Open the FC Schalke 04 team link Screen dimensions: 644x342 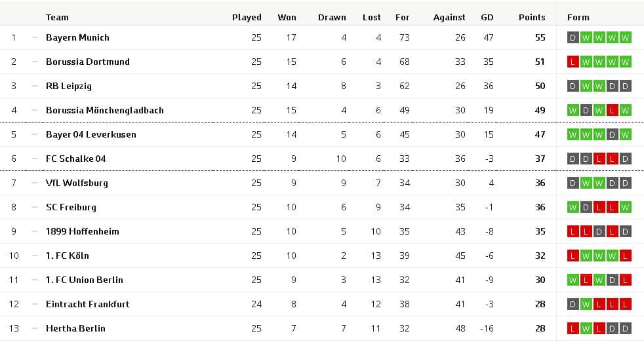click(x=75, y=159)
